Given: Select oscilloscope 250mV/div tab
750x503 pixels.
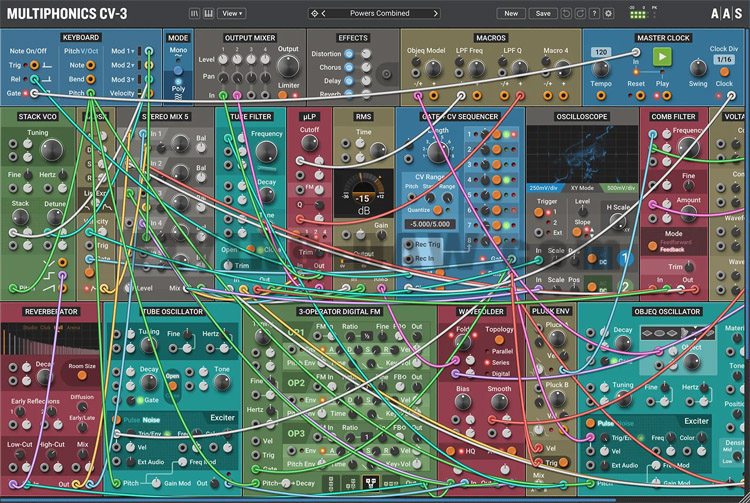Looking at the screenshot, I should (545, 188).
